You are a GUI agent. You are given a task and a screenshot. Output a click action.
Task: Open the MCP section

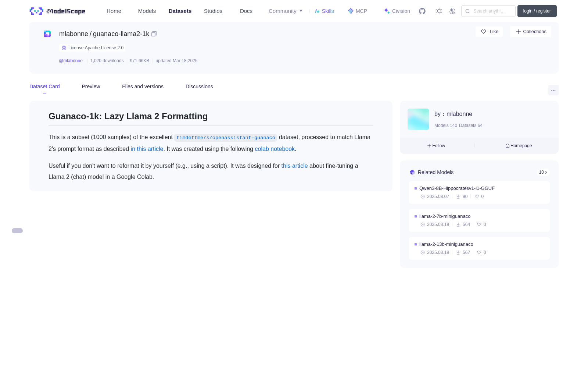pyautogui.click(x=357, y=11)
